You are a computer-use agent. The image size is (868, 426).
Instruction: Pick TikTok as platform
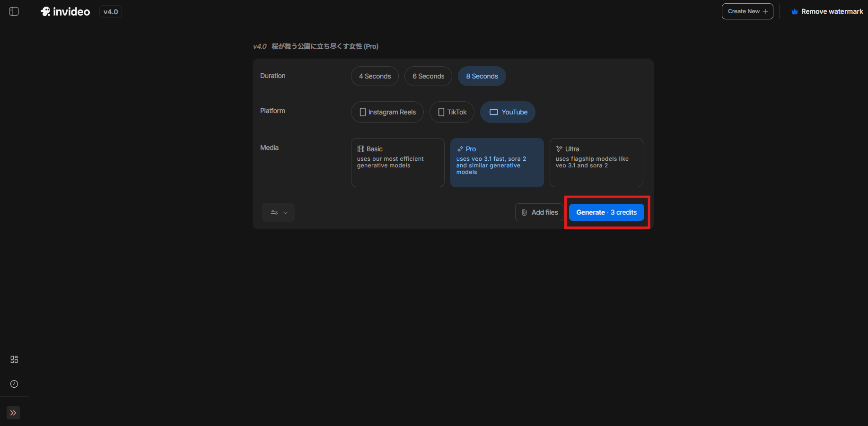[x=452, y=112]
